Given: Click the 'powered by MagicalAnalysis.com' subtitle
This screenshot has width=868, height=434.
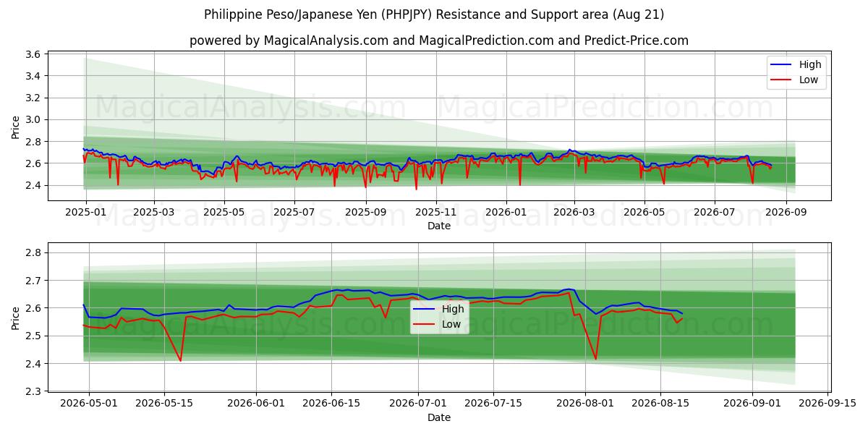Looking at the screenshot, I should click(x=439, y=41).
